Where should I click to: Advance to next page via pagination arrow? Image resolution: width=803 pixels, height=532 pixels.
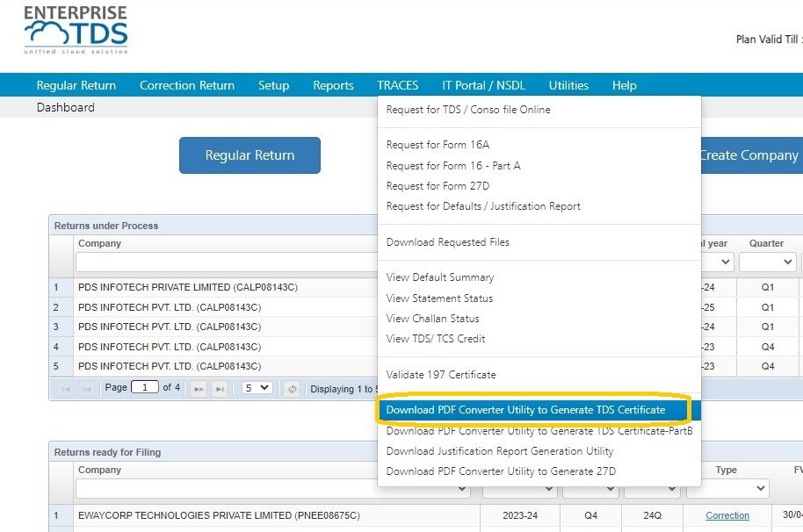click(200, 388)
